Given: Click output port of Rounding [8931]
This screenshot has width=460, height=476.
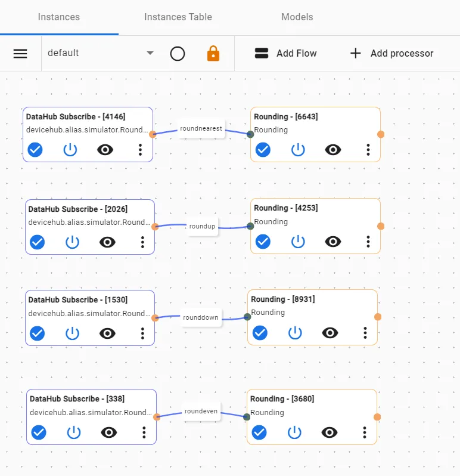Looking at the screenshot, I should coord(378,317).
